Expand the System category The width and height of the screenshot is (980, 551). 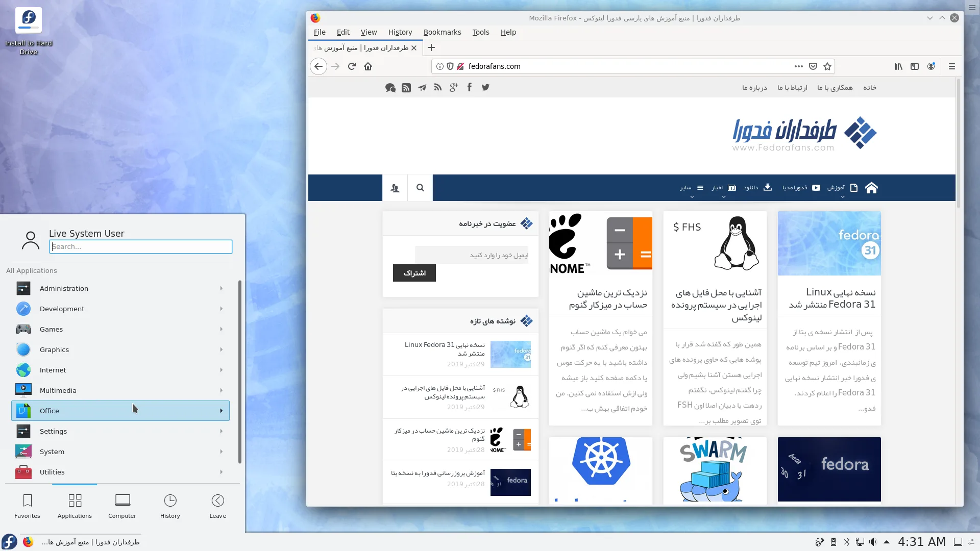(x=120, y=452)
